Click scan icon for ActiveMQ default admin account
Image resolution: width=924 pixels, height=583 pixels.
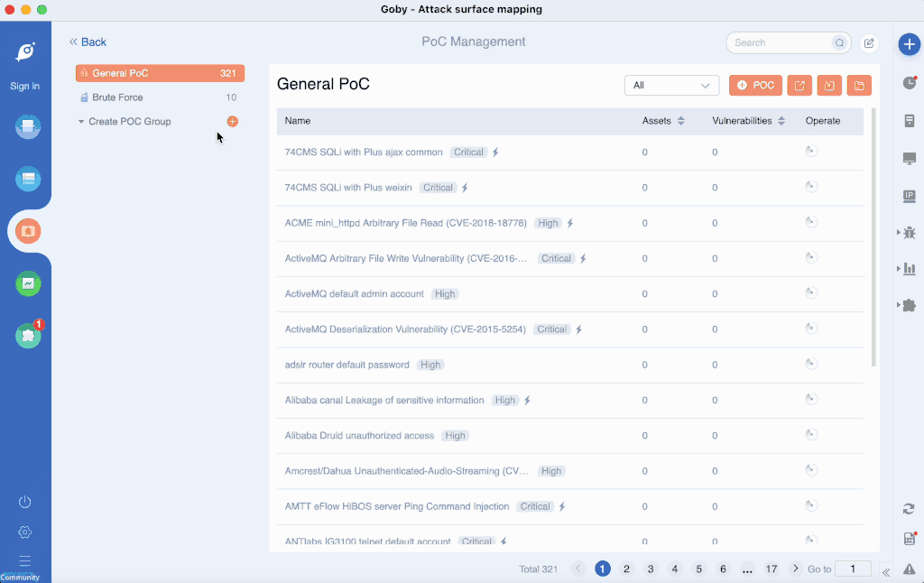[811, 292]
